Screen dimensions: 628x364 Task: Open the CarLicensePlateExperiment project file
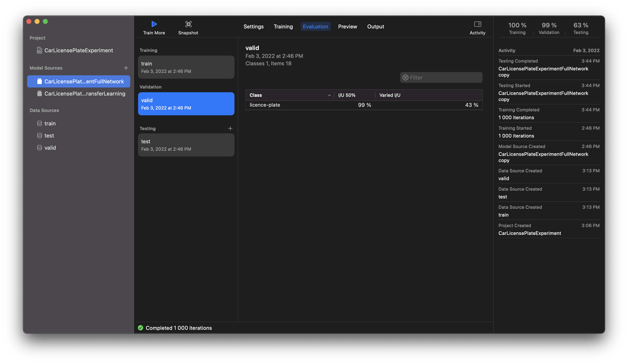click(x=78, y=50)
